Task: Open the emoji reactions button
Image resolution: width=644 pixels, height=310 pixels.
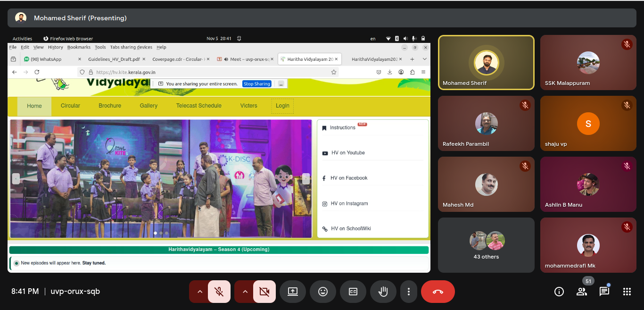Action: coord(323,292)
